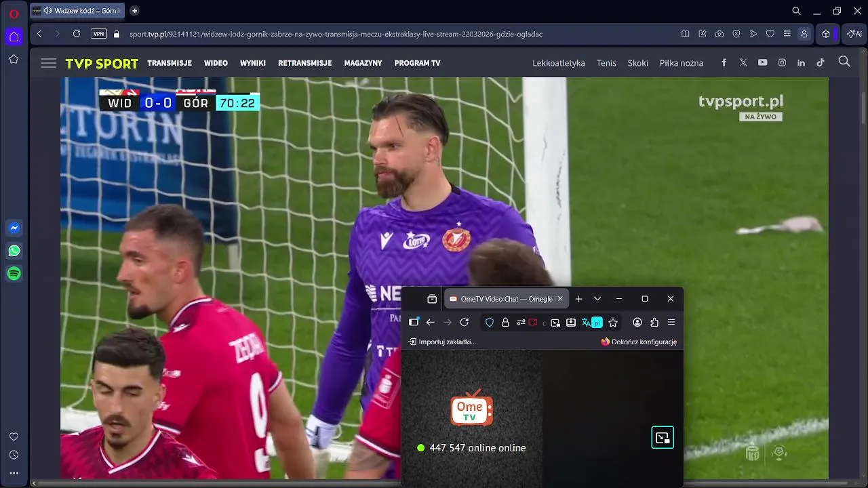
Task: Open TVP Sport hamburger menu
Action: click(48, 63)
